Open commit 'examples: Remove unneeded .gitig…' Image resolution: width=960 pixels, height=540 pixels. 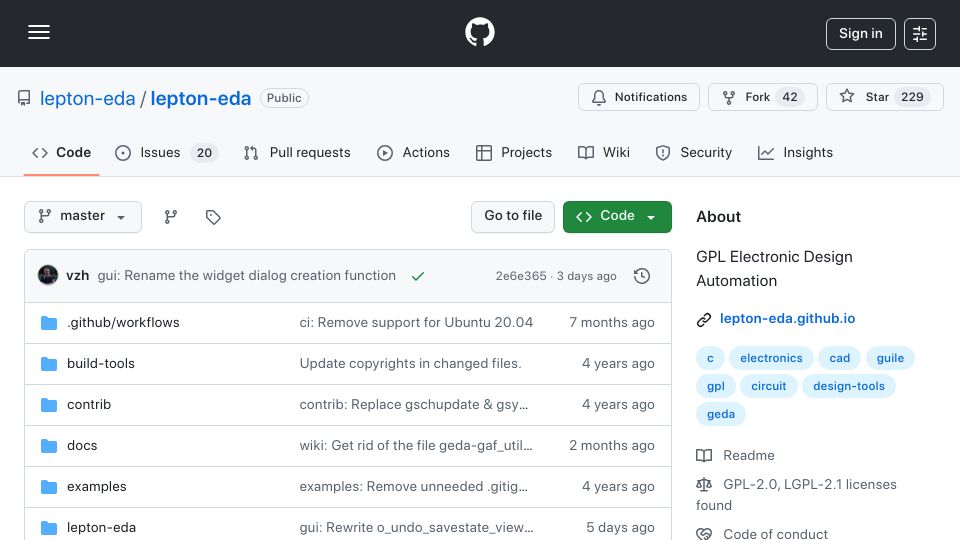[413, 487]
